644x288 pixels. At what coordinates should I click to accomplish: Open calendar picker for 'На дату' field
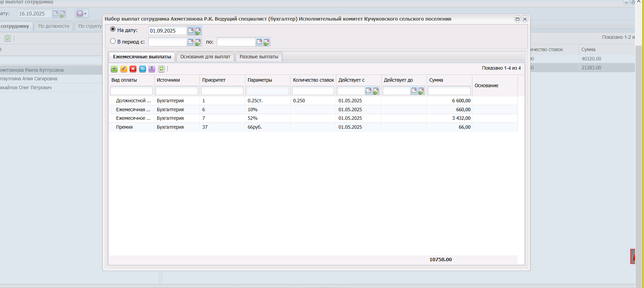click(x=191, y=31)
